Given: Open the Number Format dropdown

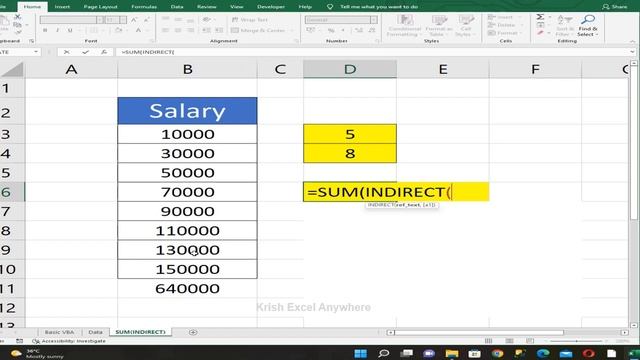Looking at the screenshot, I should click(x=373, y=20).
